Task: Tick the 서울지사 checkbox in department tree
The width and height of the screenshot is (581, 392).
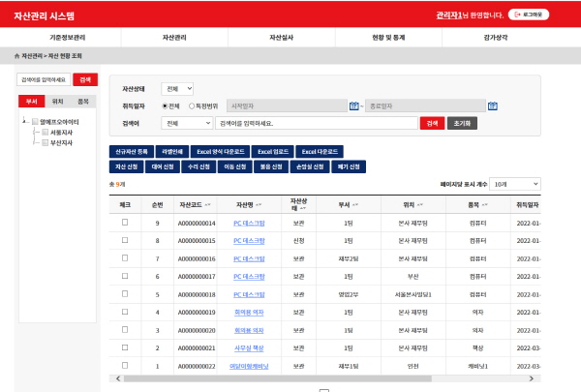Action: click(x=45, y=133)
